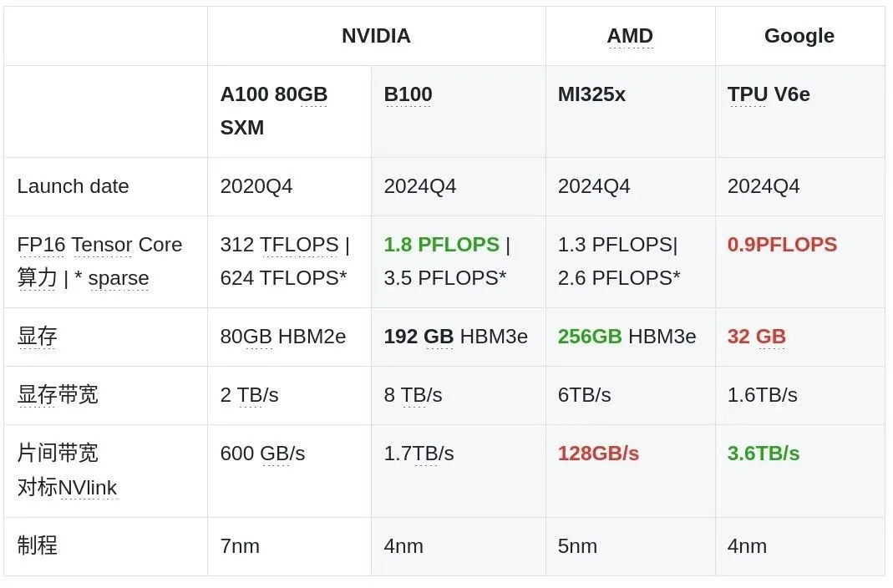The height and width of the screenshot is (588, 893).
Task: Select the Launch date row label
Action: (73, 186)
